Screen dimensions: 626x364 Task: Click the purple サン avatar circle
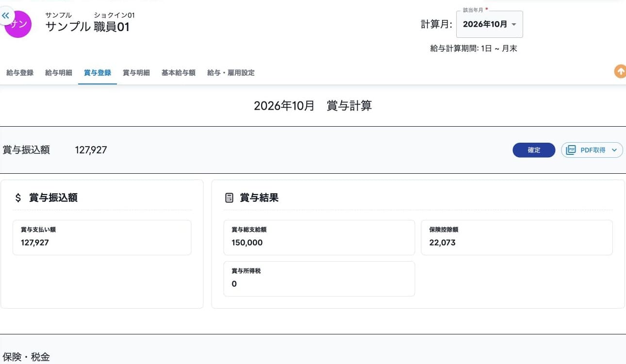tap(18, 24)
